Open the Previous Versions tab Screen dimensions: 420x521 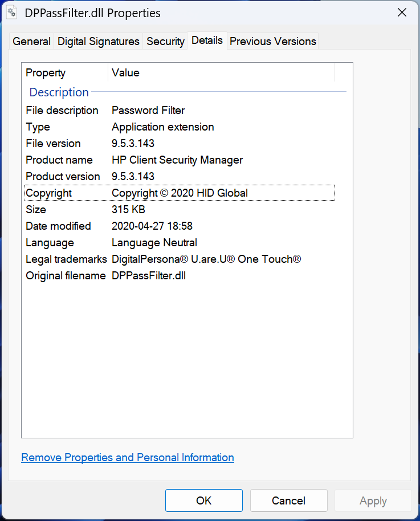[x=273, y=41]
